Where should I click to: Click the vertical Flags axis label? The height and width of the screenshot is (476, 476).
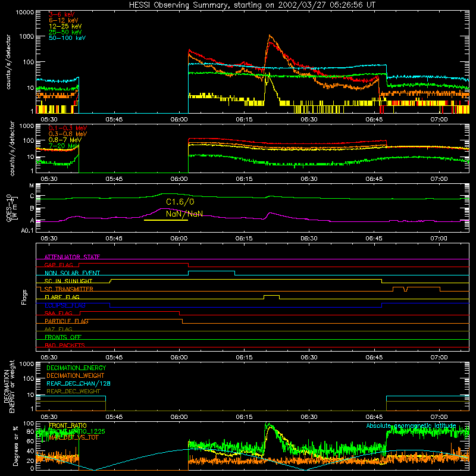(x=24, y=297)
